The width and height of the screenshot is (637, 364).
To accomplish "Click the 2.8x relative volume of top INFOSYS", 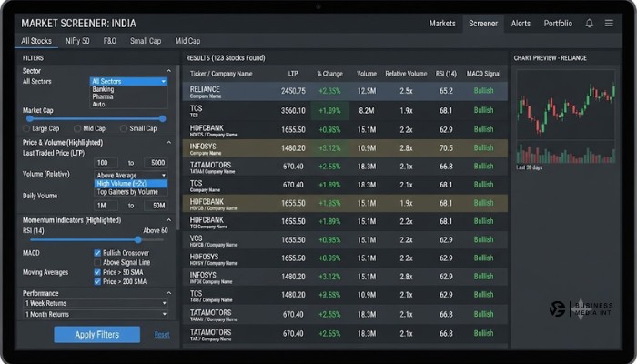I will pos(406,148).
